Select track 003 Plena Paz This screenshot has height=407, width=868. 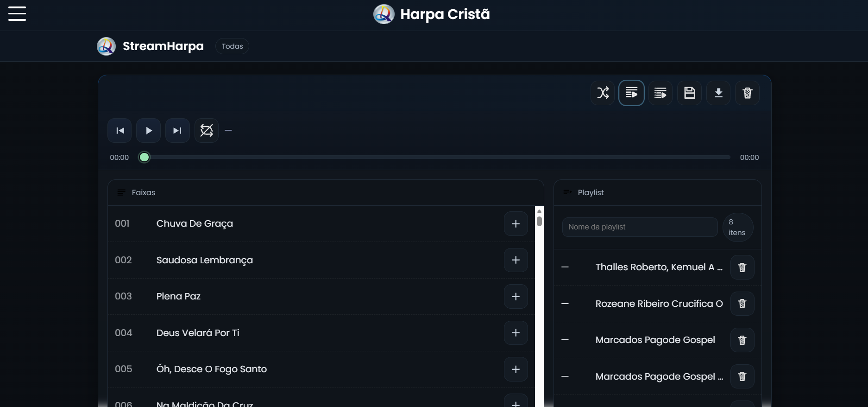[x=321, y=297]
